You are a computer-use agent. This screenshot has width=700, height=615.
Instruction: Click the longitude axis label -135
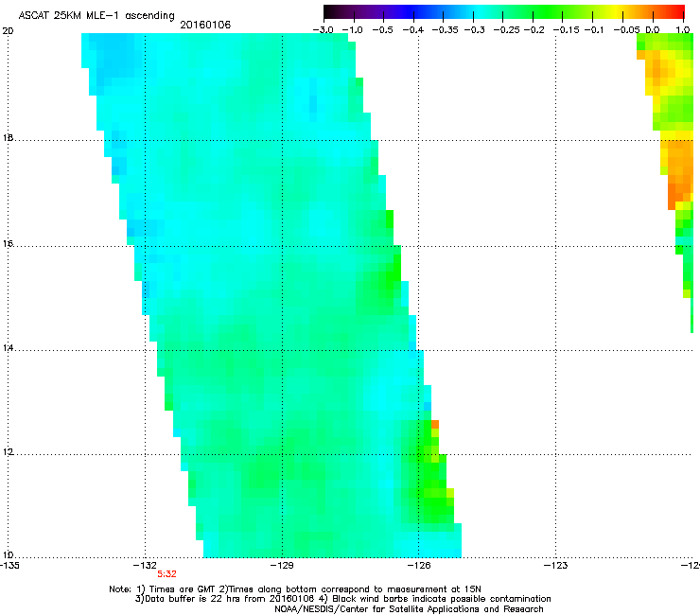coord(9,565)
